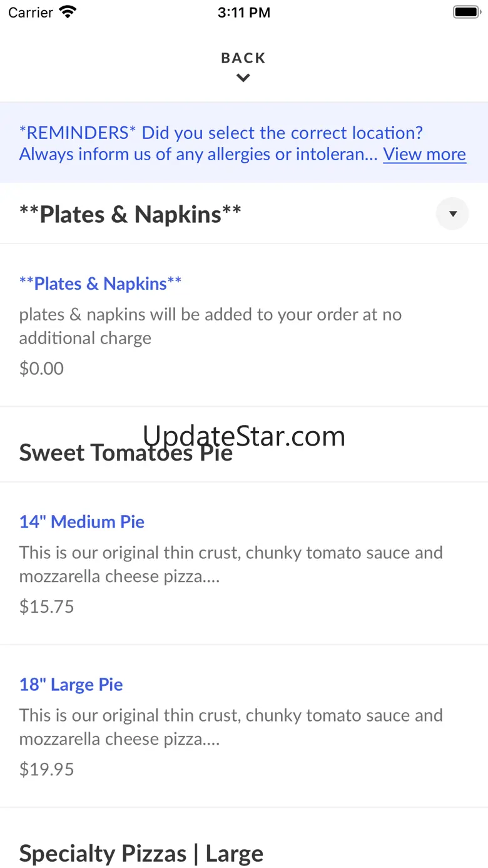Screen dimensions: 488x868
Task: Select the blue Plates & Napkins item
Action: [100, 283]
